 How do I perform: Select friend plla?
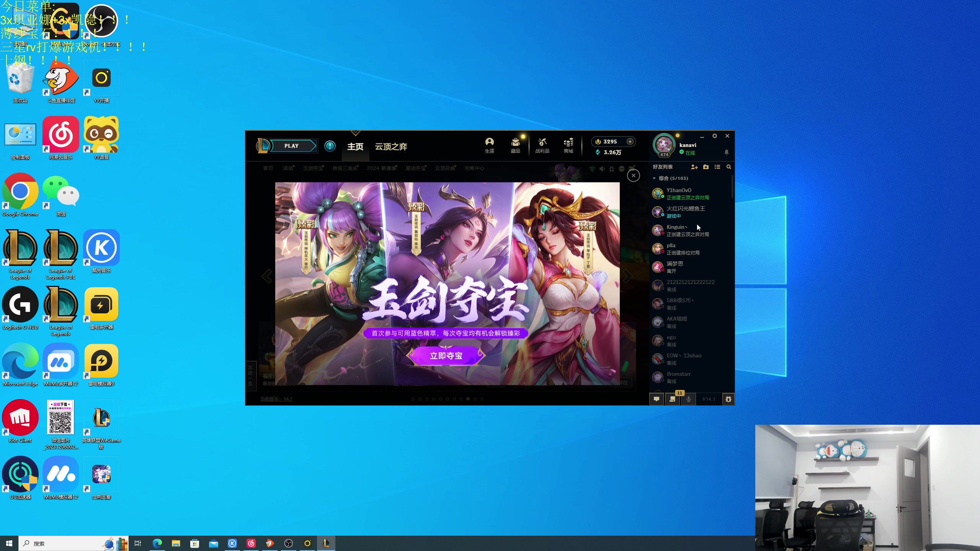(691, 249)
